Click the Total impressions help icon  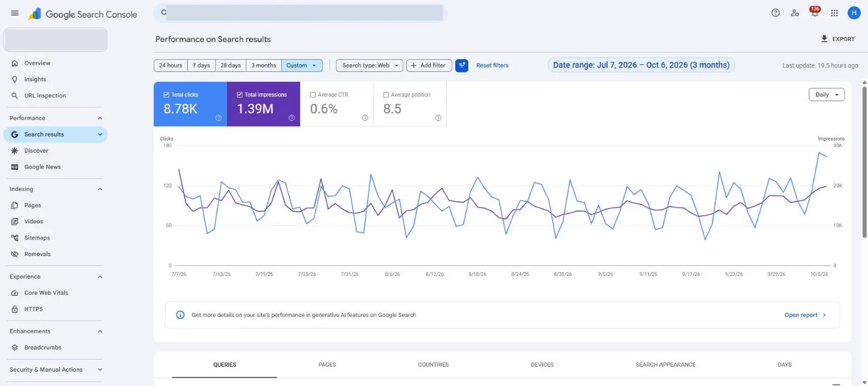(x=292, y=118)
